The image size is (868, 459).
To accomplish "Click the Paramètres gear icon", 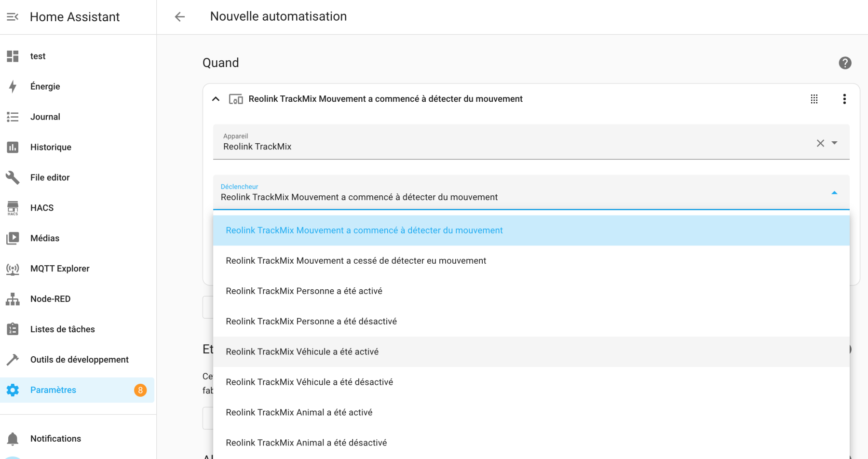I will 13,391.
